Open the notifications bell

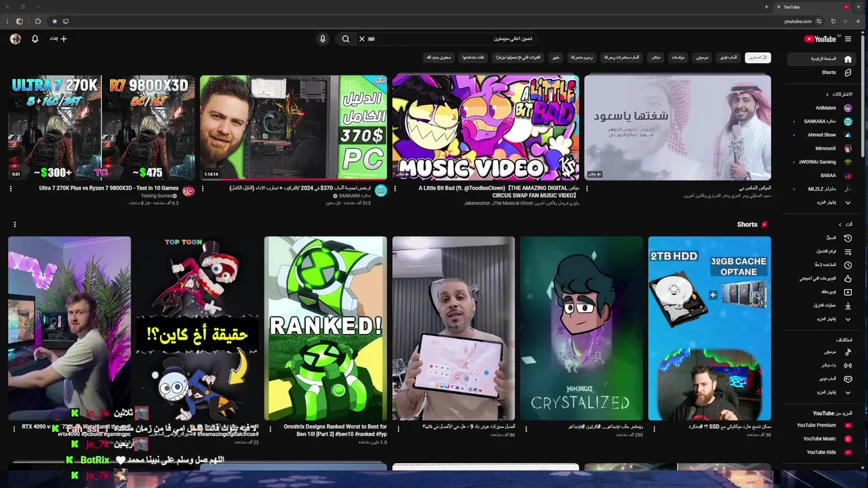click(x=35, y=39)
